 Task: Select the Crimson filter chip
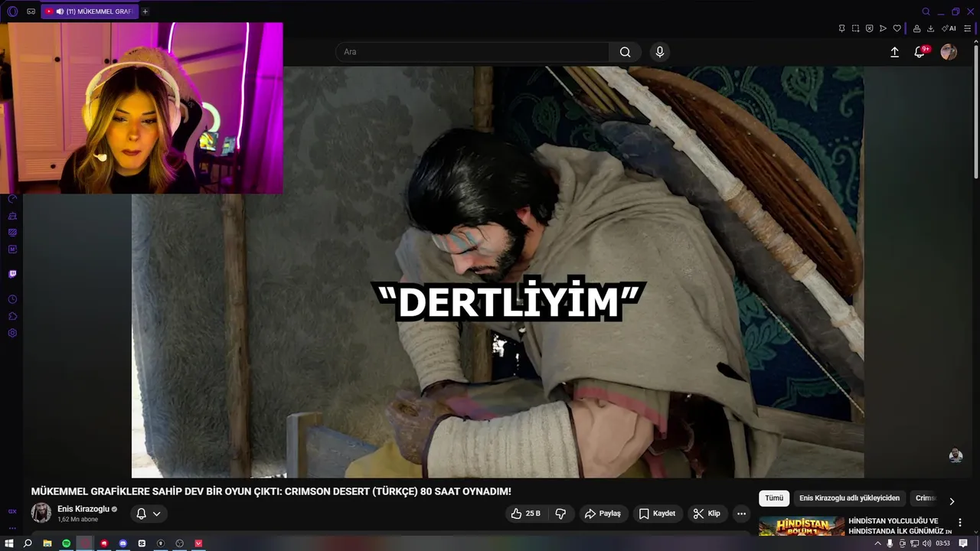tap(926, 498)
